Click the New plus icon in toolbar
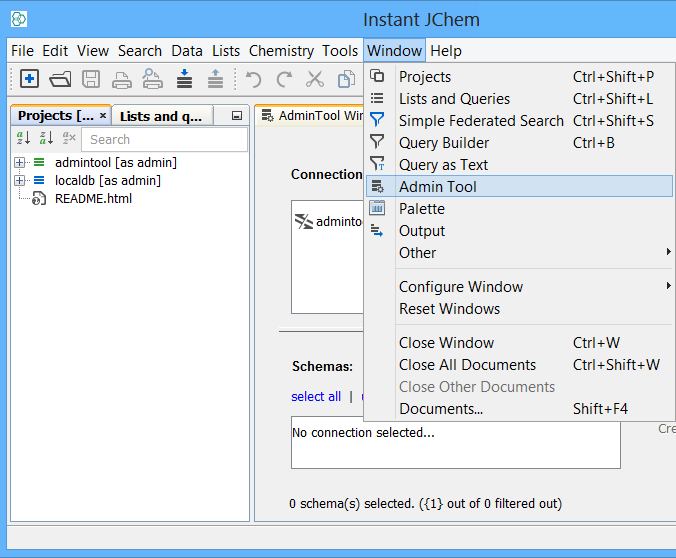This screenshot has width=676, height=558. (x=29, y=79)
